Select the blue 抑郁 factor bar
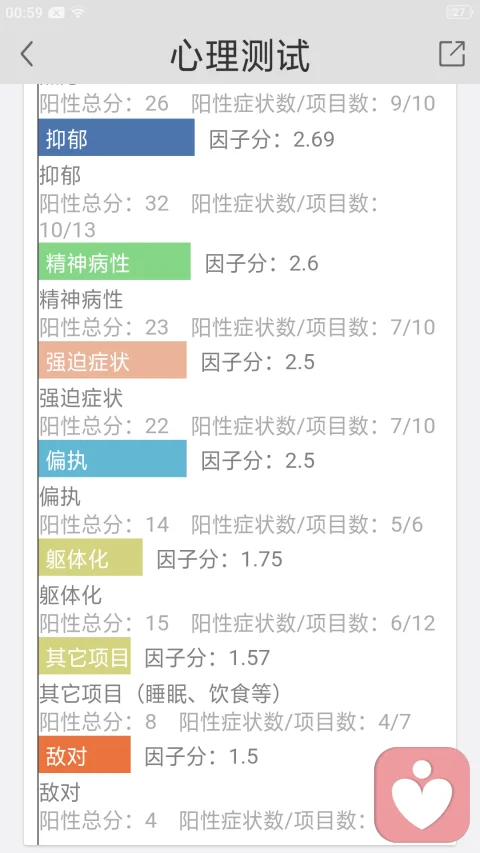This screenshot has height=853, width=480. pos(116,138)
